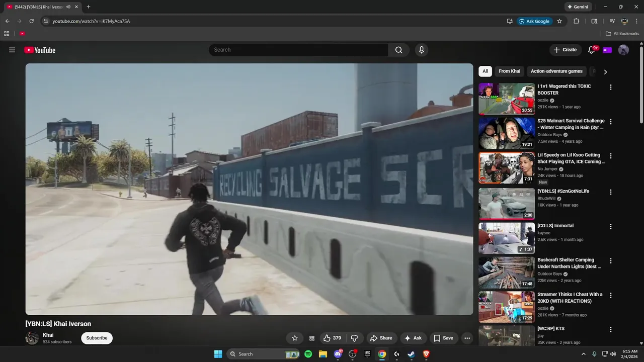The image size is (644, 362).
Task: Open options for 'I 1v1 Wagered this TOXIC BOOSTER'
Action: click(x=611, y=87)
